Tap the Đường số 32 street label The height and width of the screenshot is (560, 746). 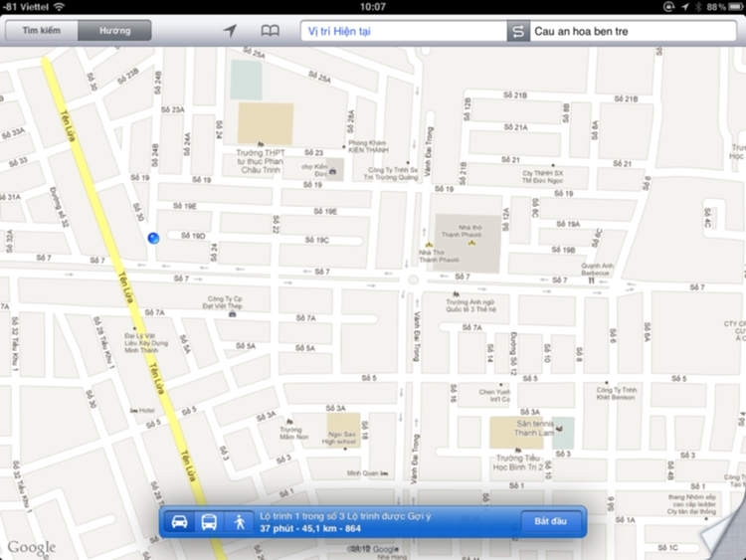[60, 207]
